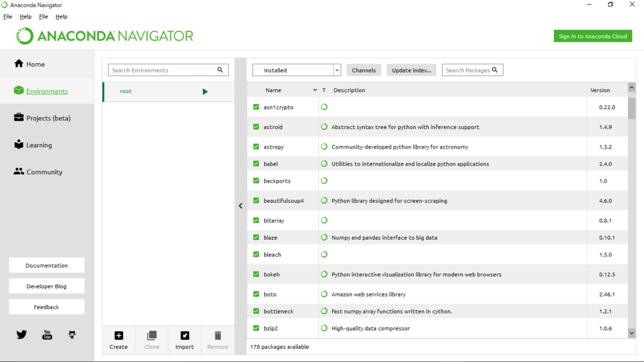
Task: Open the GitHub octocat icon
Action: 72,335
